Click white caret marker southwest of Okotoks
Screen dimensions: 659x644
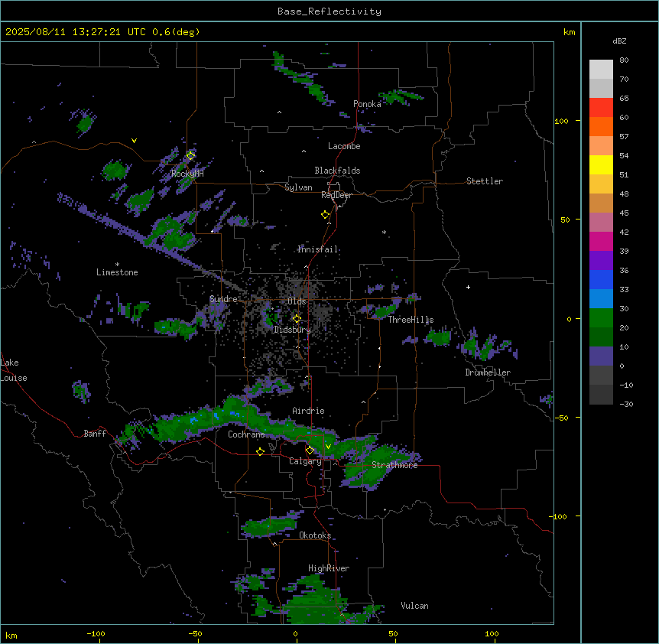coord(275,544)
